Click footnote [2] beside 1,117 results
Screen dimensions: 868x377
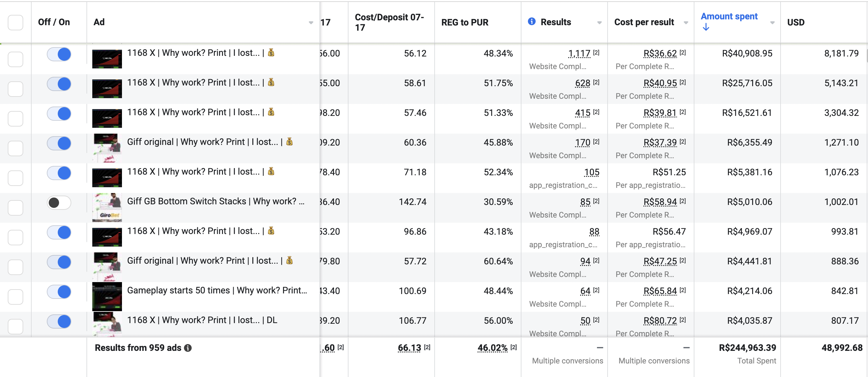596,53
